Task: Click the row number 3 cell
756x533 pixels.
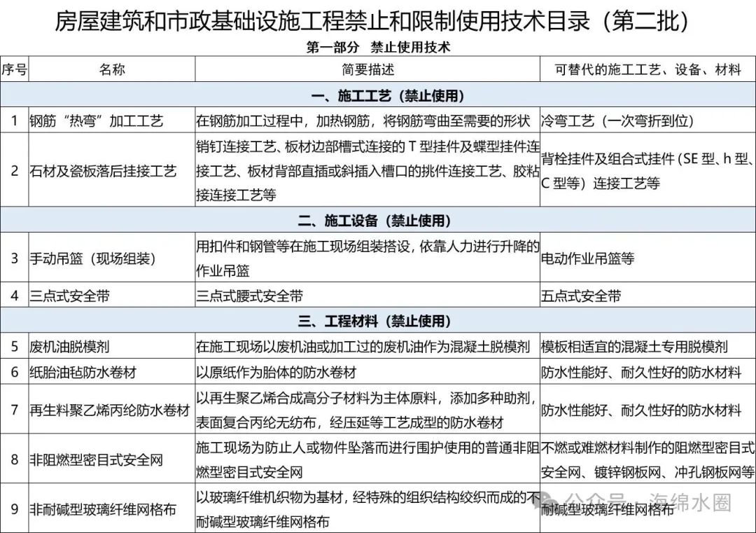Action: (x=15, y=258)
